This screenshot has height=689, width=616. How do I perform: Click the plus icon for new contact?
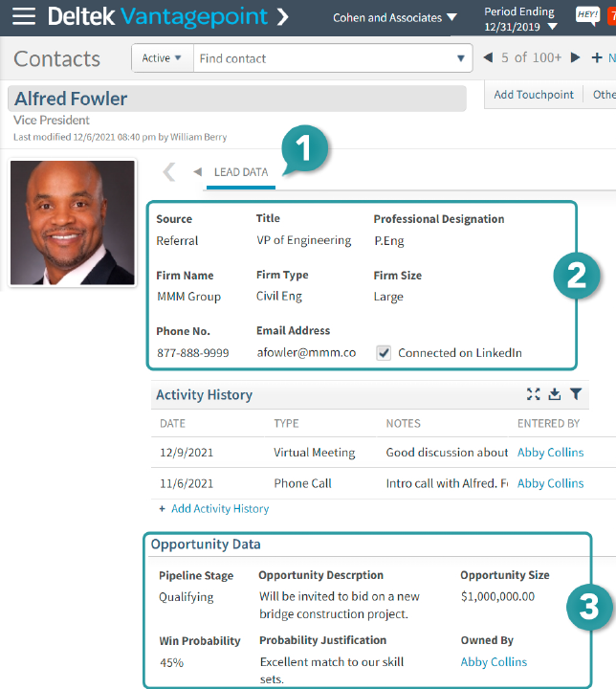(x=597, y=57)
